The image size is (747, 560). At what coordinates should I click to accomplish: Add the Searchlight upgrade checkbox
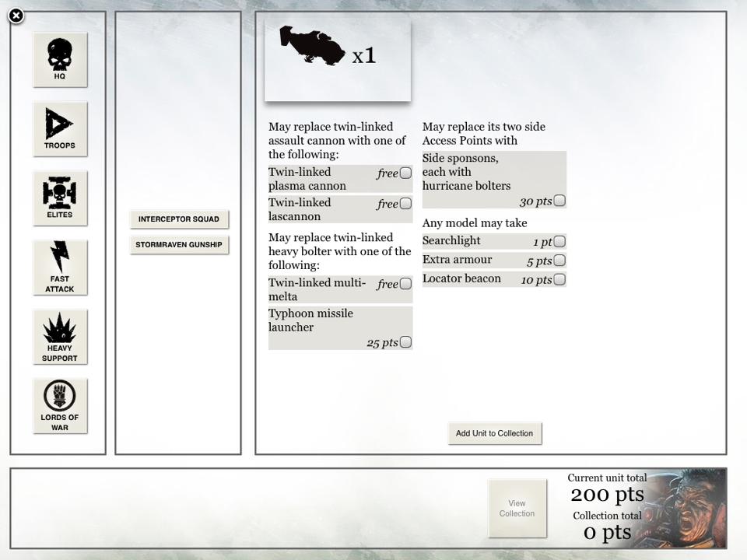coord(559,241)
